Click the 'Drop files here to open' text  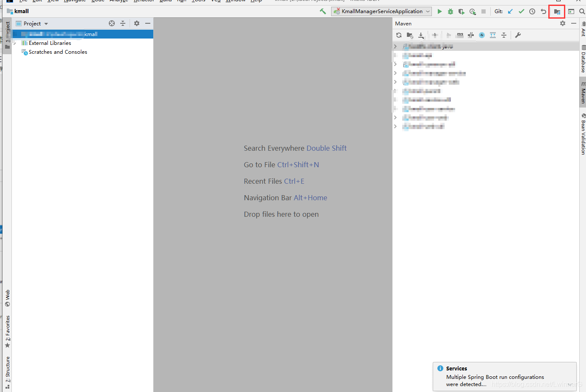[x=281, y=214]
